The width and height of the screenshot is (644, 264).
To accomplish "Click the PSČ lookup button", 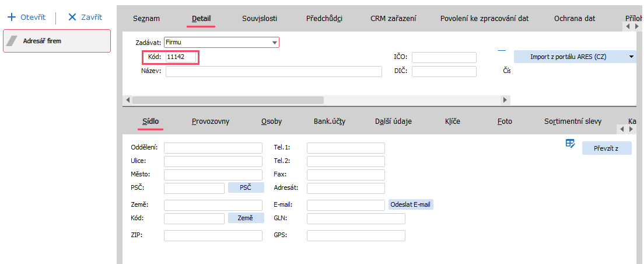I will (246, 187).
